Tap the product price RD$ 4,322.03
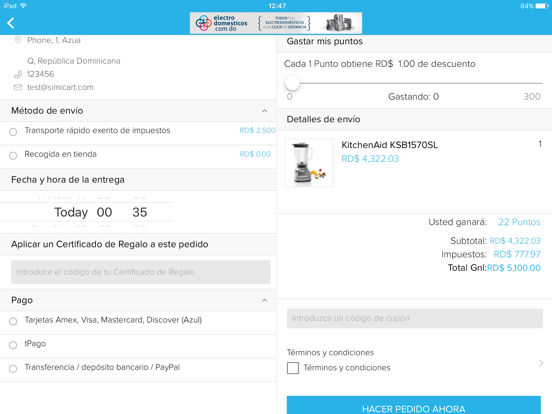 click(370, 159)
